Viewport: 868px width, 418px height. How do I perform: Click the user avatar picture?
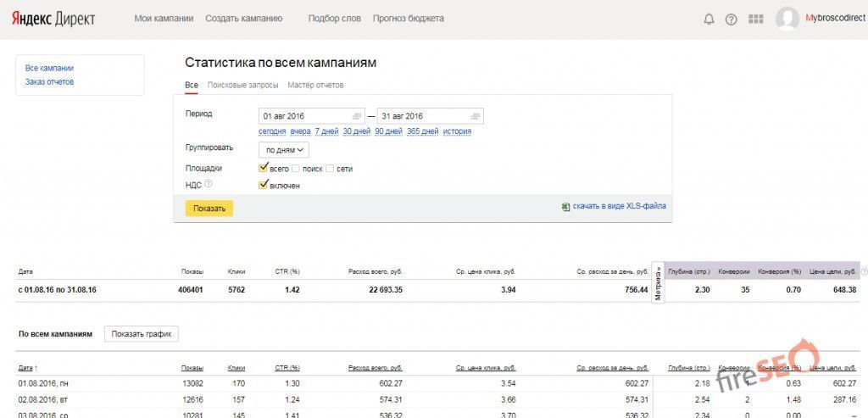[787, 19]
